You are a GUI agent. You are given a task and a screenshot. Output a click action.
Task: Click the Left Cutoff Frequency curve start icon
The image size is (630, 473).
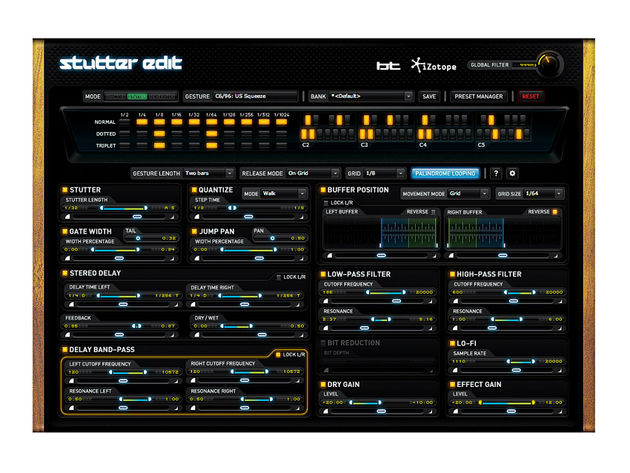(x=72, y=381)
